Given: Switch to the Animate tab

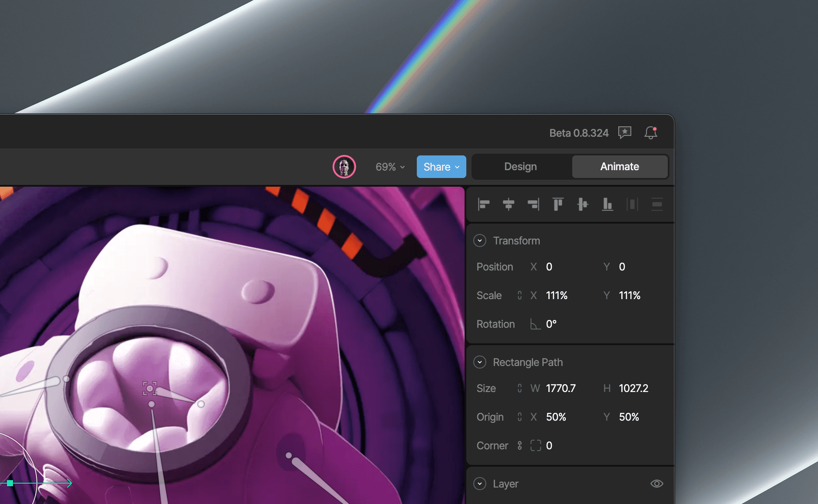Looking at the screenshot, I should 620,167.
